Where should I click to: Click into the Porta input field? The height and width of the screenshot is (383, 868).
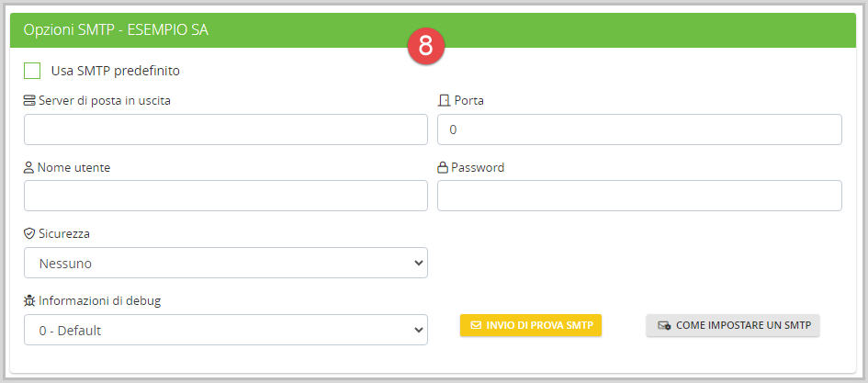point(639,130)
